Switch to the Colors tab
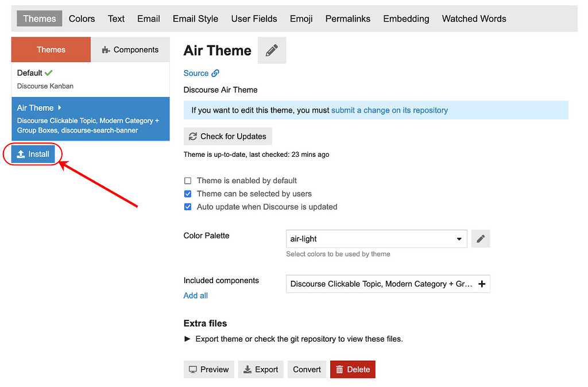This screenshot has width=588, height=387. [x=82, y=18]
